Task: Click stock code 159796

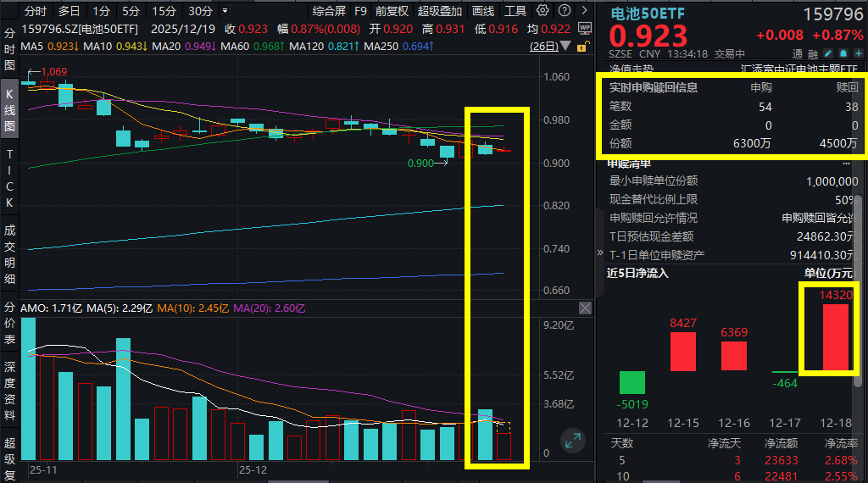Action: 832,14
